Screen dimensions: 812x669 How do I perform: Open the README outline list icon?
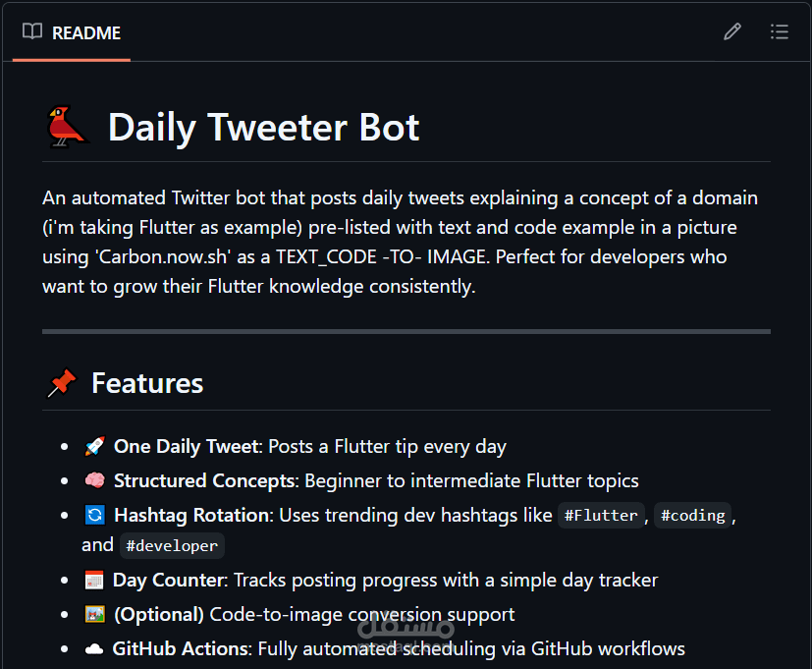pos(779,31)
